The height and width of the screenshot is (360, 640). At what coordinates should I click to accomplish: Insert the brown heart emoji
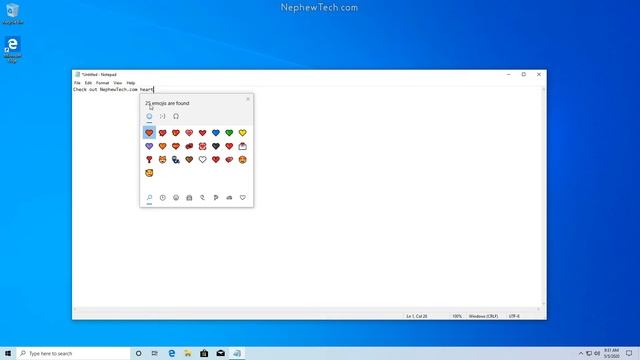[189, 160]
